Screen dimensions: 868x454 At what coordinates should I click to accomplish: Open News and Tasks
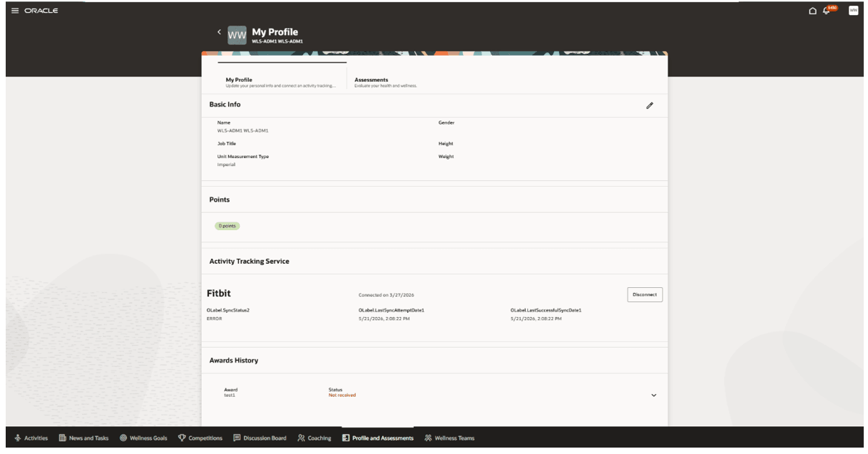83,438
